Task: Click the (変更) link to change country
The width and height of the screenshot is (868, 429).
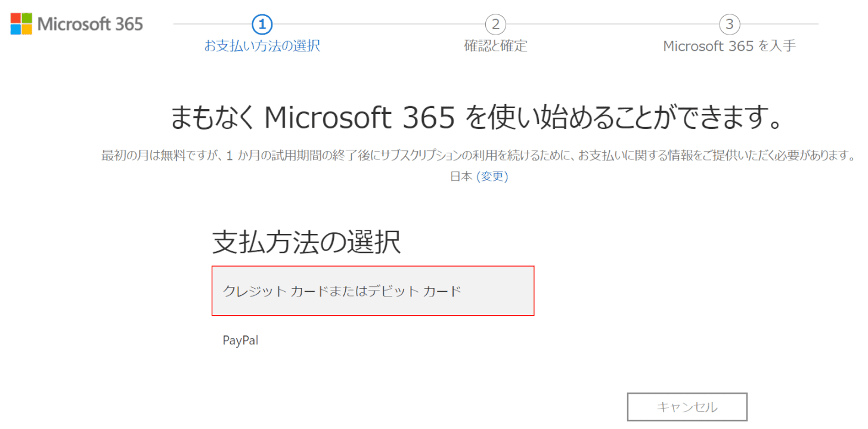Action: (x=492, y=177)
